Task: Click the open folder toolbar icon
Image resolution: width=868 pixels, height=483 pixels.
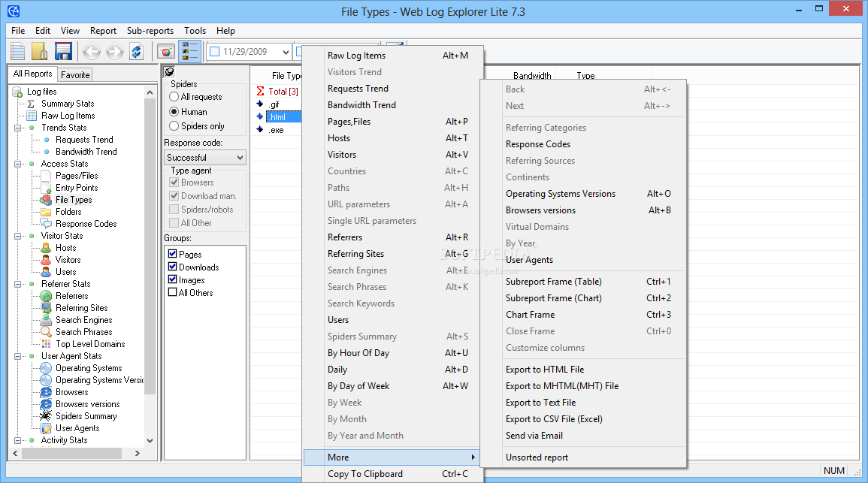Action: coord(39,51)
